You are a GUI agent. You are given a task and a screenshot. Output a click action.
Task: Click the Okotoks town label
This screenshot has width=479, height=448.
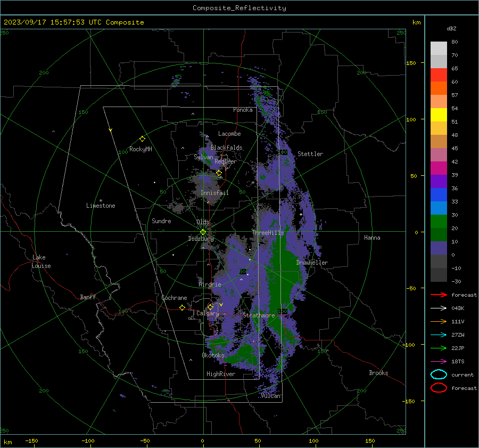coord(213,355)
